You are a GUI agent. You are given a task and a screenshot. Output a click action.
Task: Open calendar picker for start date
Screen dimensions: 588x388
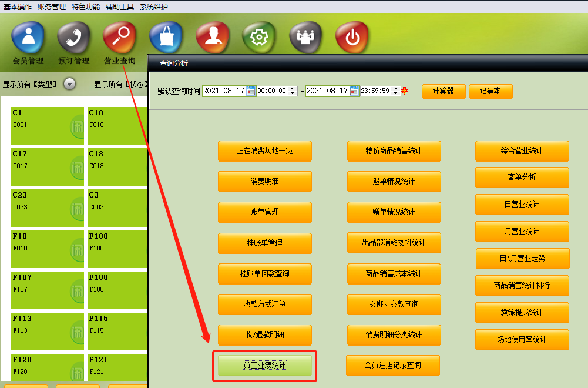251,91
